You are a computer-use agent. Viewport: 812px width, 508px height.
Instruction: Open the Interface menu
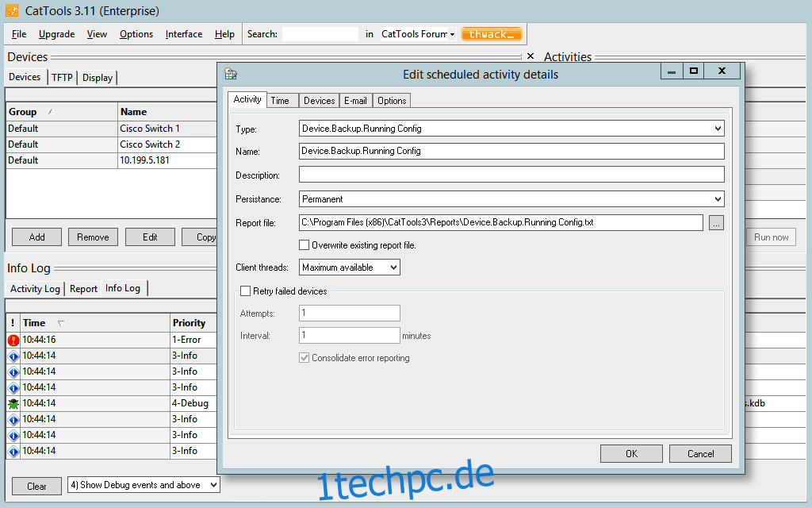pyautogui.click(x=184, y=34)
